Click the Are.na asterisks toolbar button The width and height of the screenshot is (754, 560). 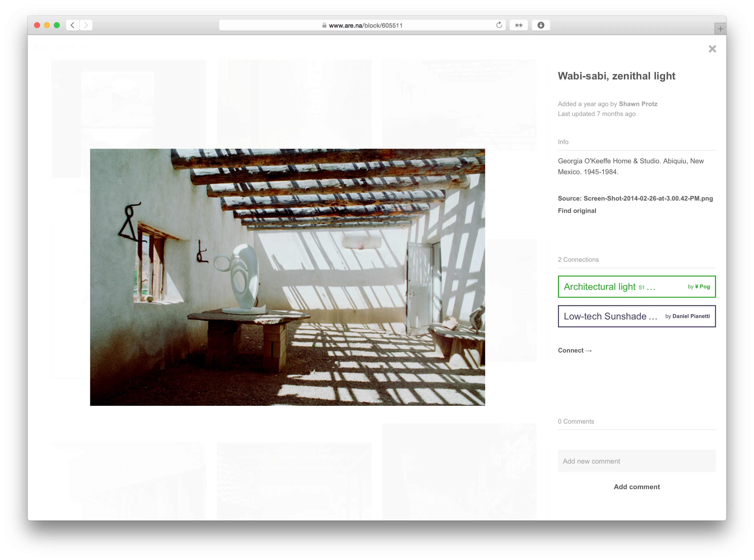(x=518, y=25)
